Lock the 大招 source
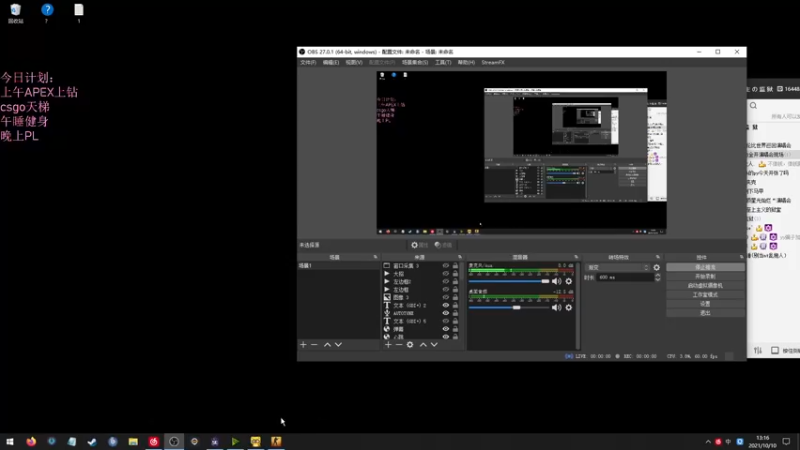800x450 pixels. coord(455,273)
